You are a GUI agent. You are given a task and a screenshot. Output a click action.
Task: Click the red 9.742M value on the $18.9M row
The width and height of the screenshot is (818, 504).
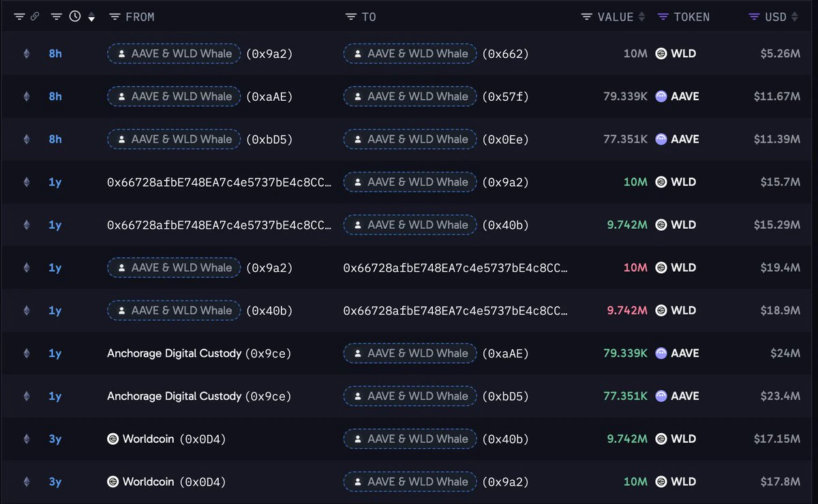[x=627, y=311]
